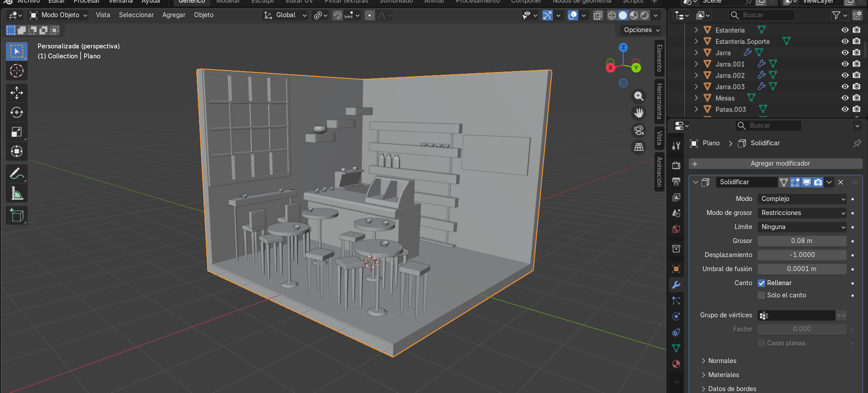The height and width of the screenshot is (393, 868).
Task: Click the Desplazamiento -1.0000 slider
Action: (802, 255)
